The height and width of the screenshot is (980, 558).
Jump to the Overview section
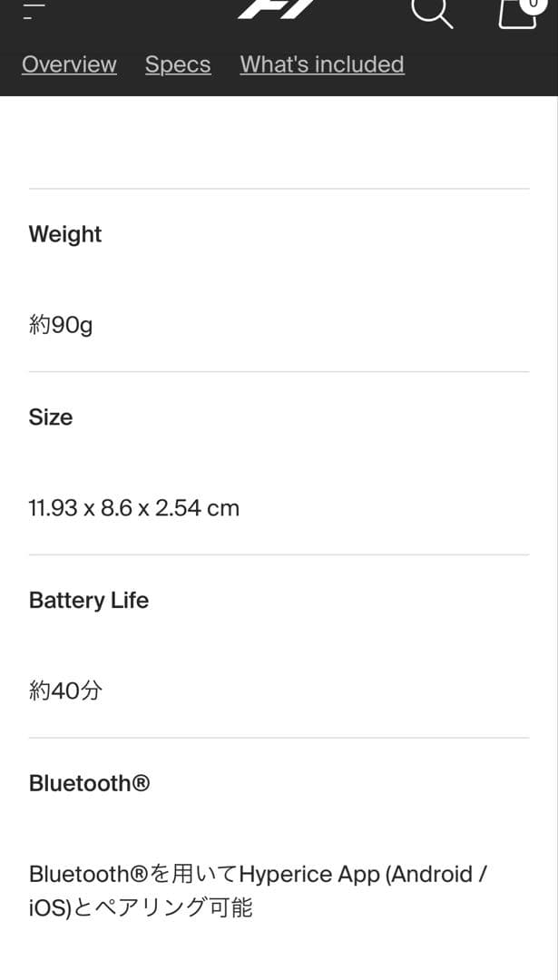tap(69, 64)
